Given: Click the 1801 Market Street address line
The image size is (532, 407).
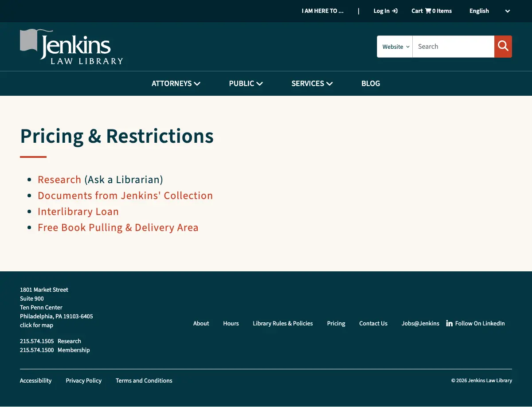Looking at the screenshot, I should 44,290.
